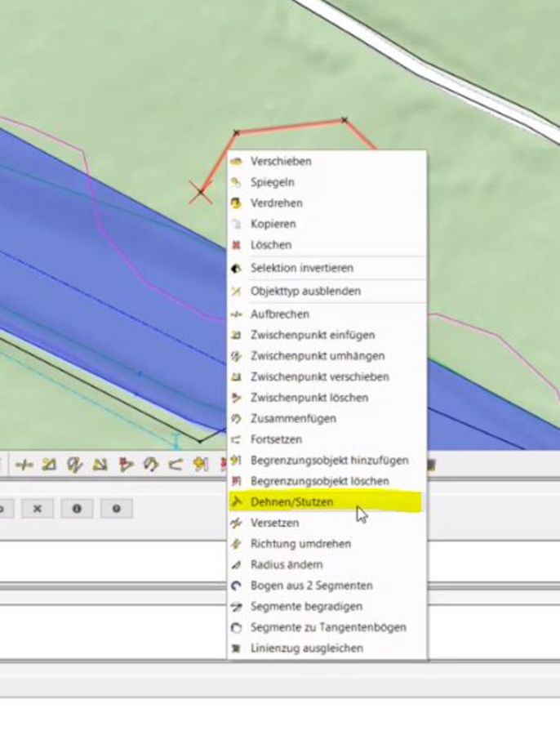Choose Aufbrechen from the context menu
The width and height of the screenshot is (560, 735).
(x=327, y=314)
